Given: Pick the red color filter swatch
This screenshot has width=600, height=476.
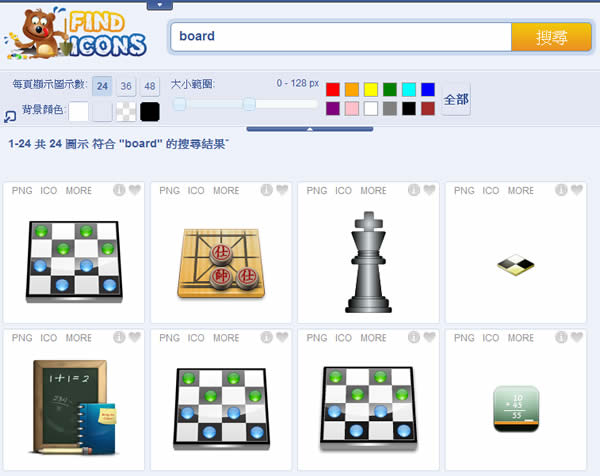Looking at the screenshot, I should point(333,90).
